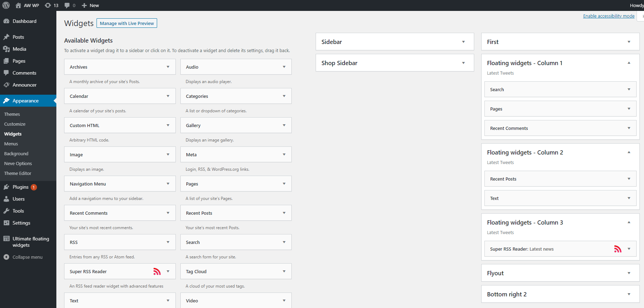Click Manage with Live Preview button
The width and height of the screenshot is (644, 308).
127,23
